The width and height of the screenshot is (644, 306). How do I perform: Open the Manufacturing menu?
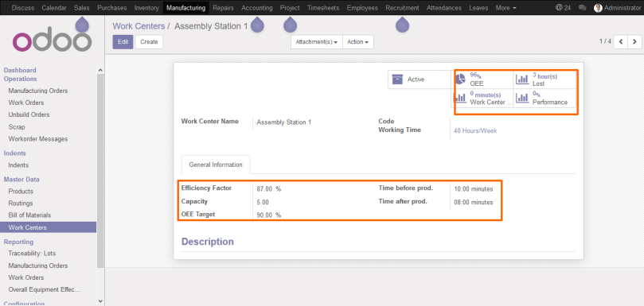(x=186, y=8)
